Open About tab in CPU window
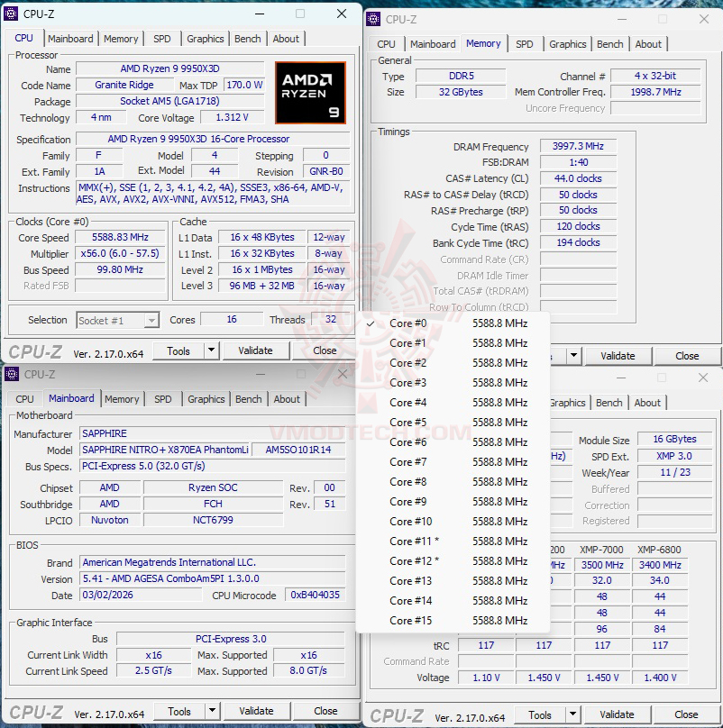 286,39
